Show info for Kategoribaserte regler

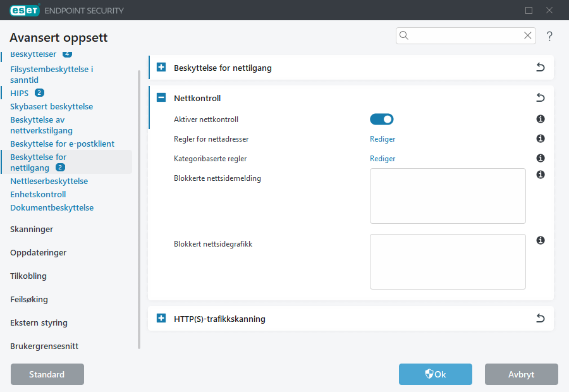541,158
